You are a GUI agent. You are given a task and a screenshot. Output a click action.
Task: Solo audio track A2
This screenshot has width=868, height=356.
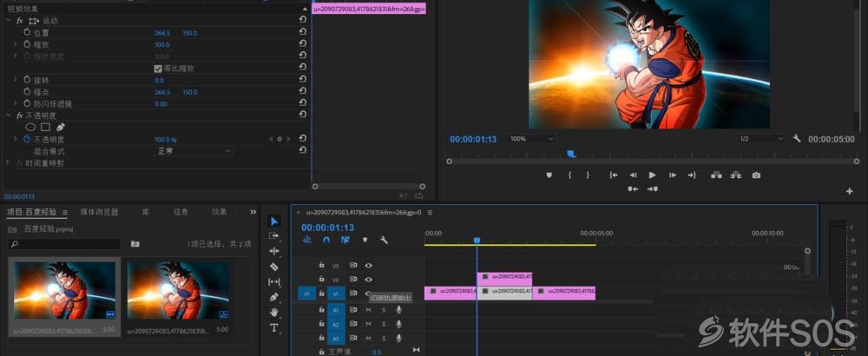click(x=383, y=324)
